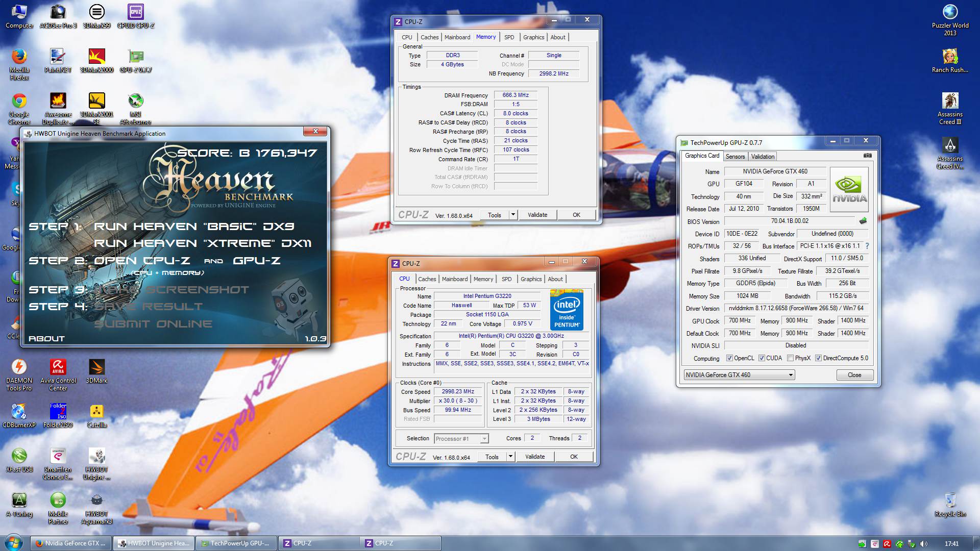Open Recycle Bin on desktop
980x551 pixels.
(950, 505)
